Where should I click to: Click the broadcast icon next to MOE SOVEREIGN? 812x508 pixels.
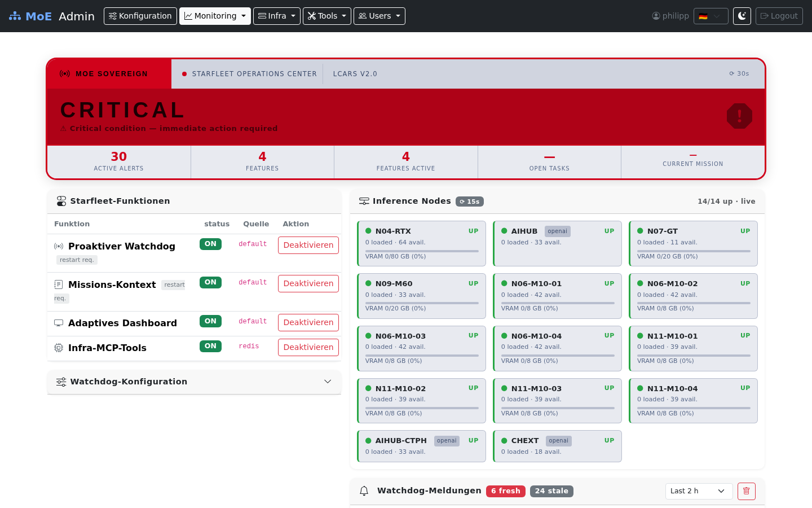pyautogui.click(x=65, y=74)
